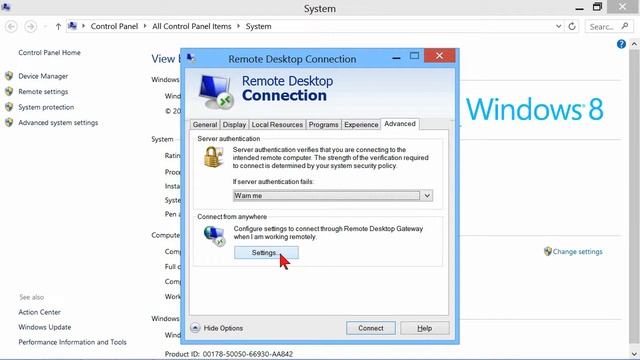The width and height of the screenshot is (640, 360).
Task: Open the Local Resources tab
Action: click(x=277, y=124)
